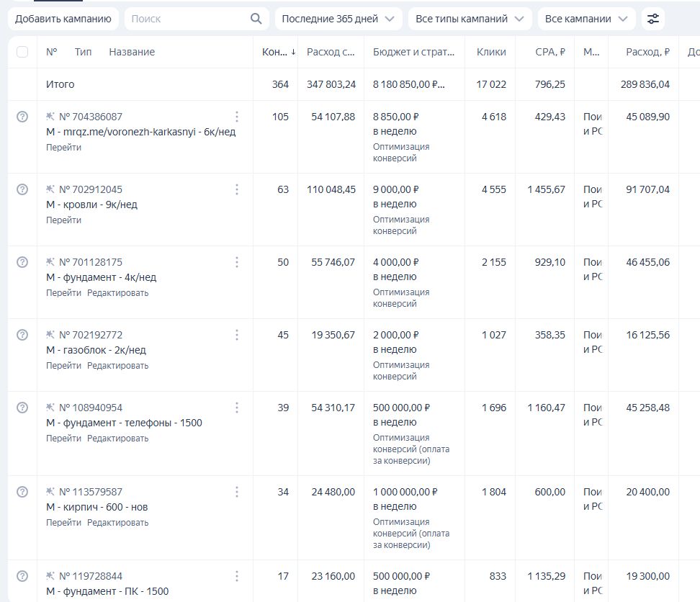Click the 'Добавить кампанию' button
Screen dimensions: 700x602
click(63, 19)
